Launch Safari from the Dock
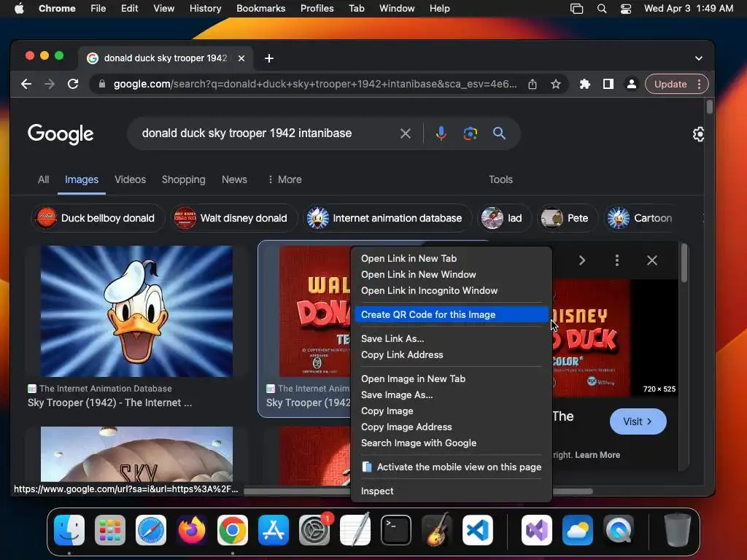Viewport: 747px width, 560px height. point(151,530)
